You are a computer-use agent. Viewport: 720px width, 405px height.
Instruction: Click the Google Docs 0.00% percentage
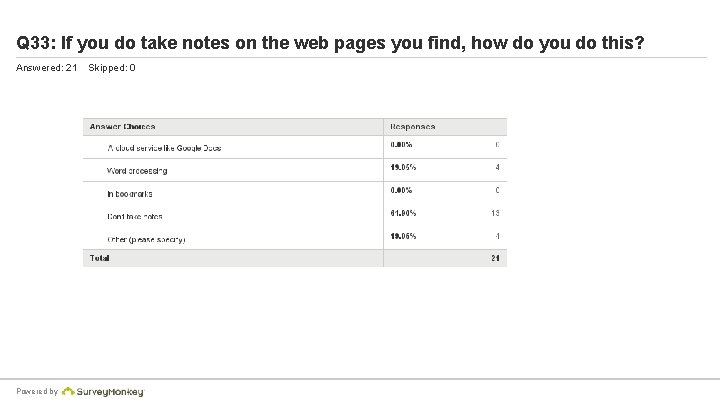402,144
